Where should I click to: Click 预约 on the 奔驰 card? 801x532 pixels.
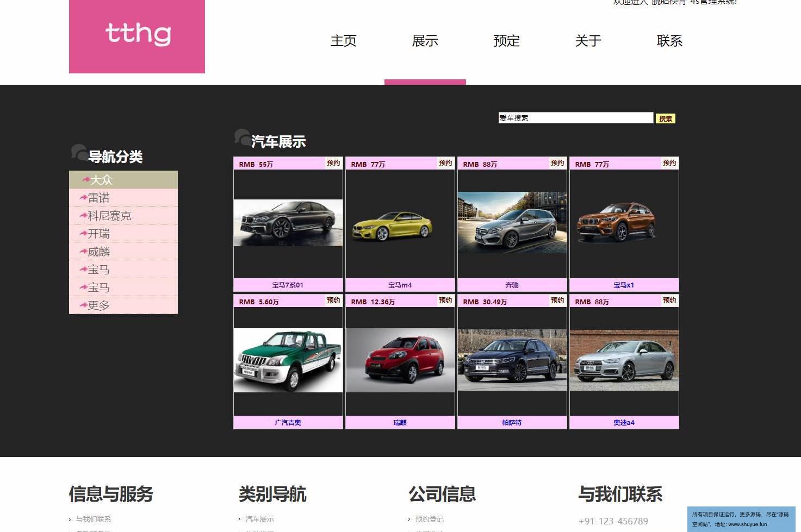[x=557, y=163]
